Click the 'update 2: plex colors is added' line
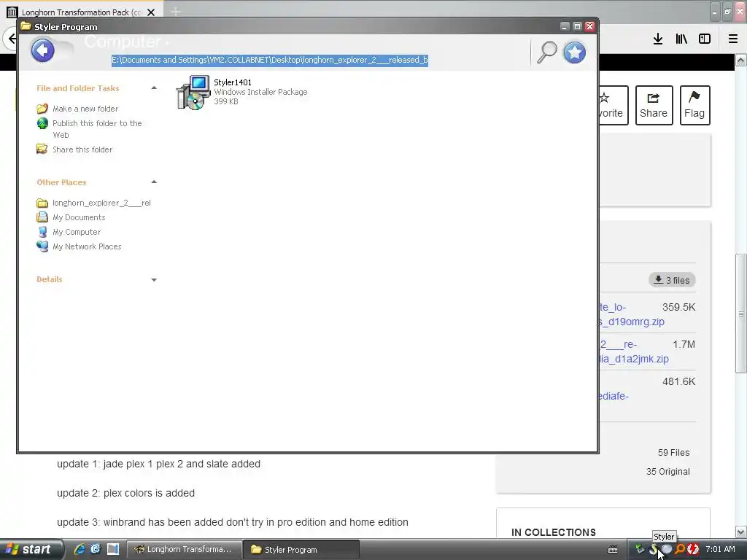 click(x=125, y=493)
